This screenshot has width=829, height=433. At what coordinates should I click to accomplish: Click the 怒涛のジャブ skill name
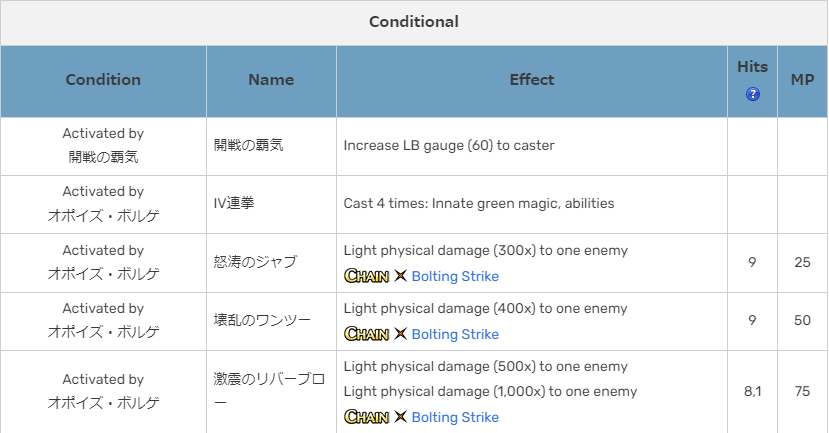pyautogui.click(x=255, y=262)
